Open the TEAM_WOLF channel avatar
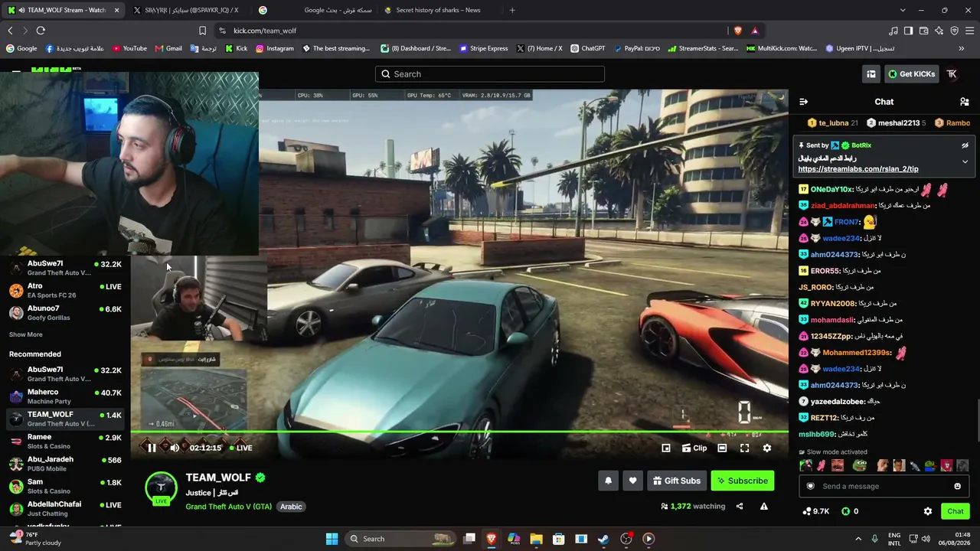The image size is (980, 551). point(161,487)
